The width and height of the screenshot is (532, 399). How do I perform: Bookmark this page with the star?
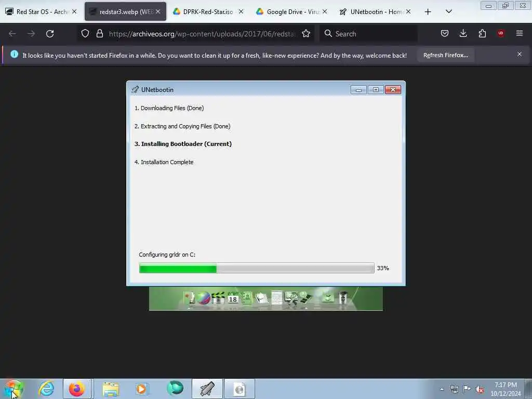click(306, 34)
